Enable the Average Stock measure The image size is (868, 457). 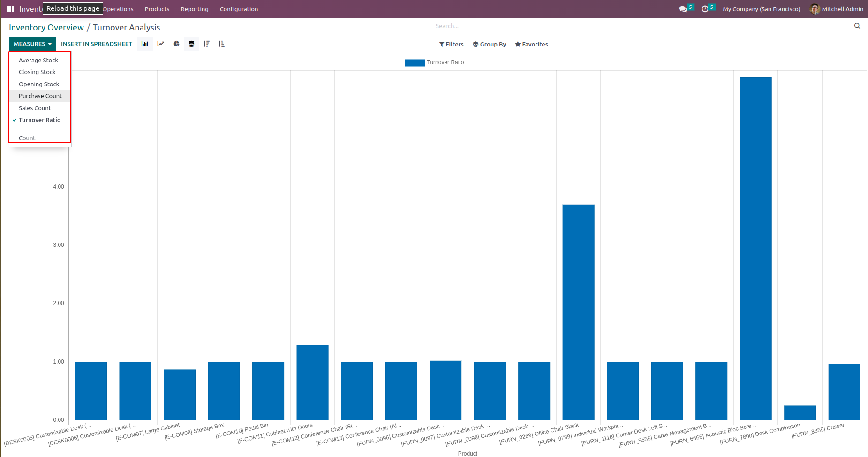(38, 61)
